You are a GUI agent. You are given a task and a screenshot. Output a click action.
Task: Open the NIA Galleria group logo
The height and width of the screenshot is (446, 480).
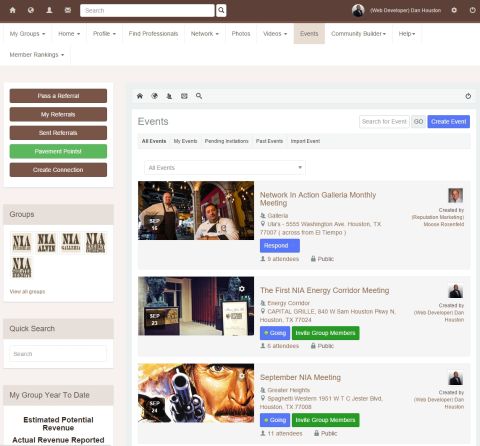click(x=71, y=242)
